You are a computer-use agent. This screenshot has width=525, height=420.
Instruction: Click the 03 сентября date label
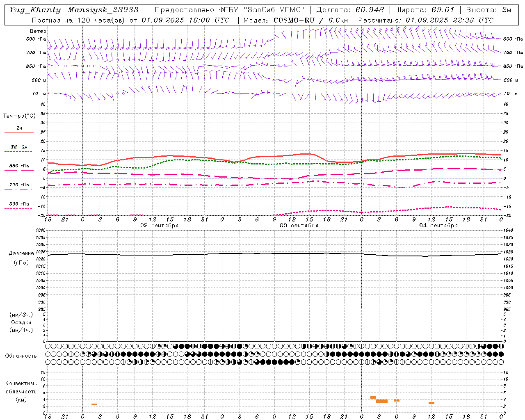299,226
